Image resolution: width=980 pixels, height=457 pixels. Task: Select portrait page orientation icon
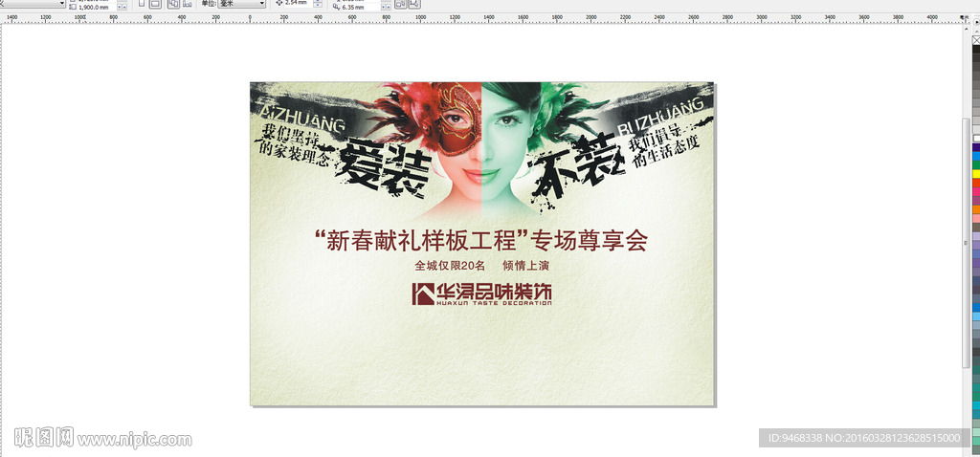142,3
